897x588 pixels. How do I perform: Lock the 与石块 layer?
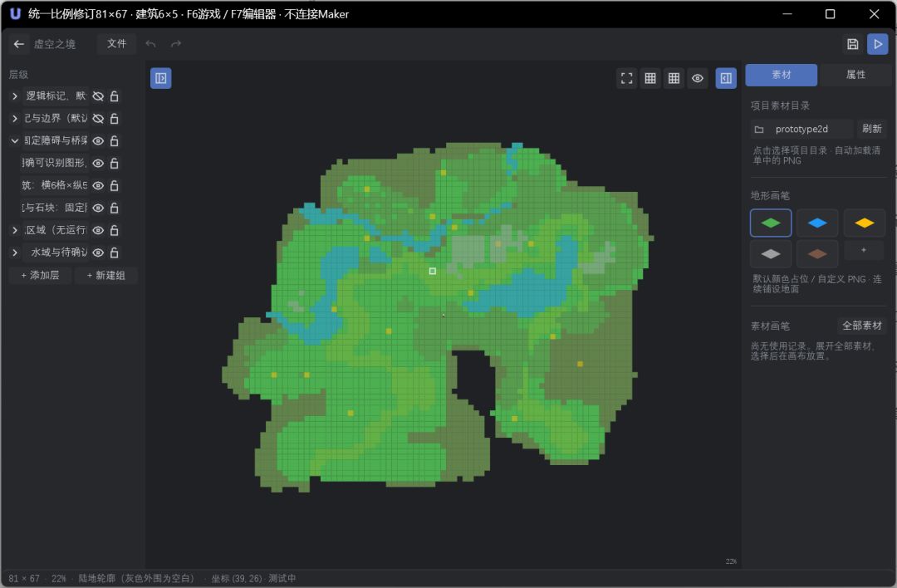click(115, 208)
